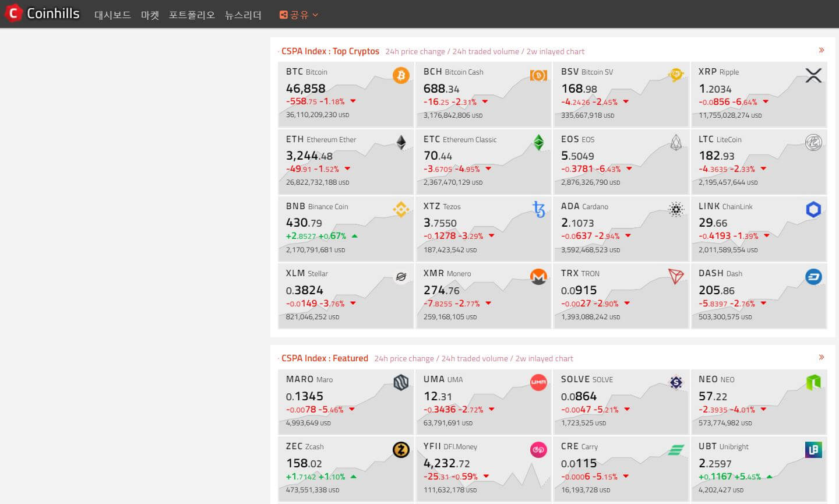Screen dimensions: 839x504
Task: Select the ETH Ethereum Ether label
Action: (x=321, y=139)
